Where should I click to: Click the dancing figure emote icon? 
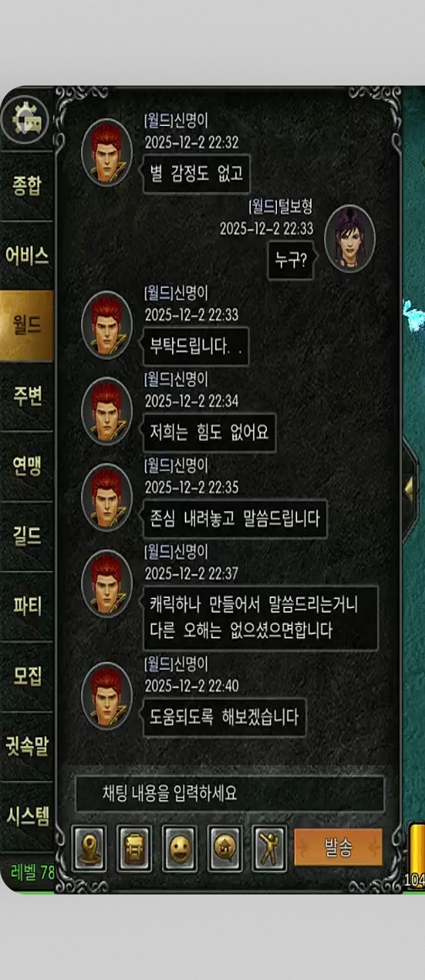point(270,849)
